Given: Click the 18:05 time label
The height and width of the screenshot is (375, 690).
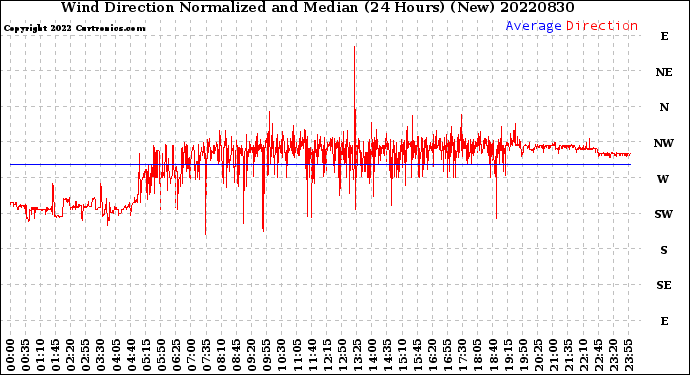Looking at the screenshot, I should [x=478, y=356].
